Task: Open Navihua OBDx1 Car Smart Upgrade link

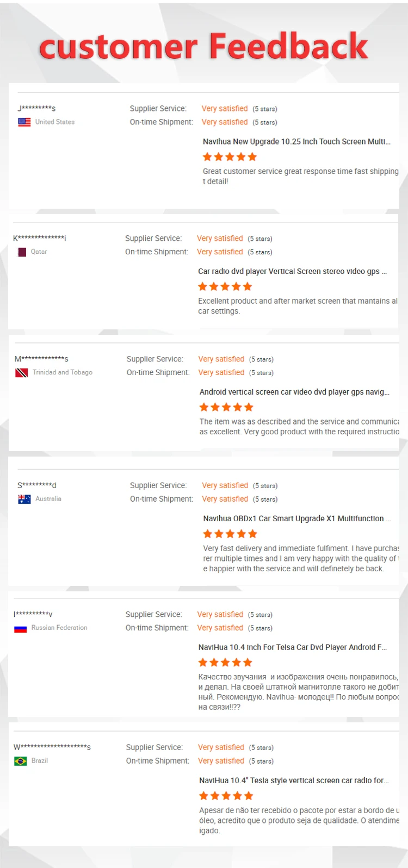Action: [x=296, y=519]
